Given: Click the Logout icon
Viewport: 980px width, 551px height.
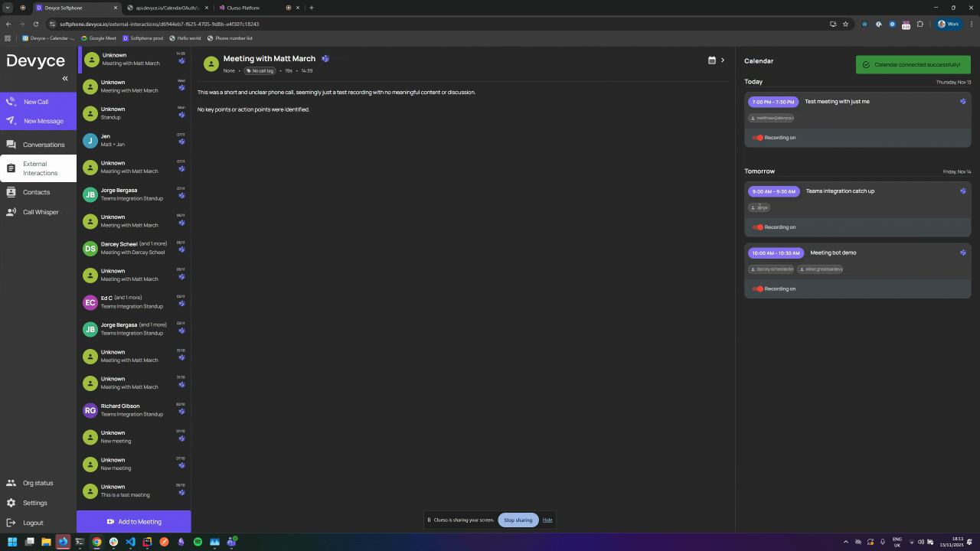Looking at the screenshot, I should coord(11,523).
